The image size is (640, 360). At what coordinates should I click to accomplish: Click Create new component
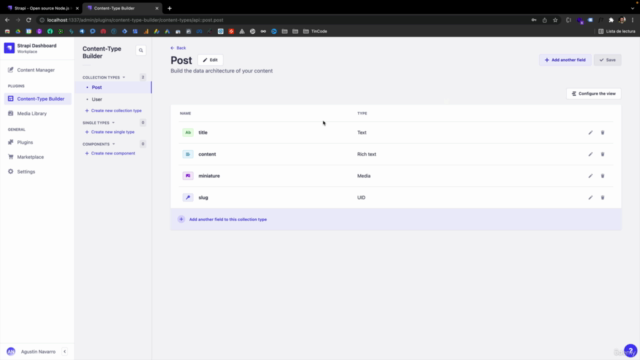(110, 153)
